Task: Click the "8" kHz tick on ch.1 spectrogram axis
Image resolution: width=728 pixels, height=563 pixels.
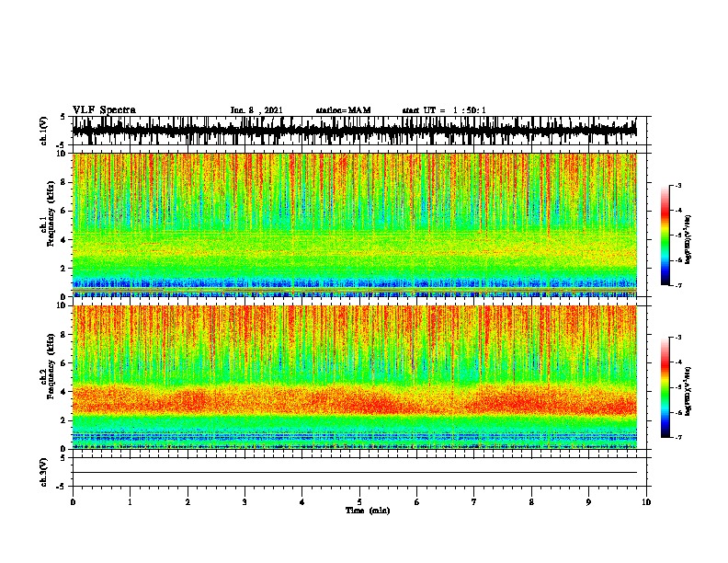Action: 63,182
